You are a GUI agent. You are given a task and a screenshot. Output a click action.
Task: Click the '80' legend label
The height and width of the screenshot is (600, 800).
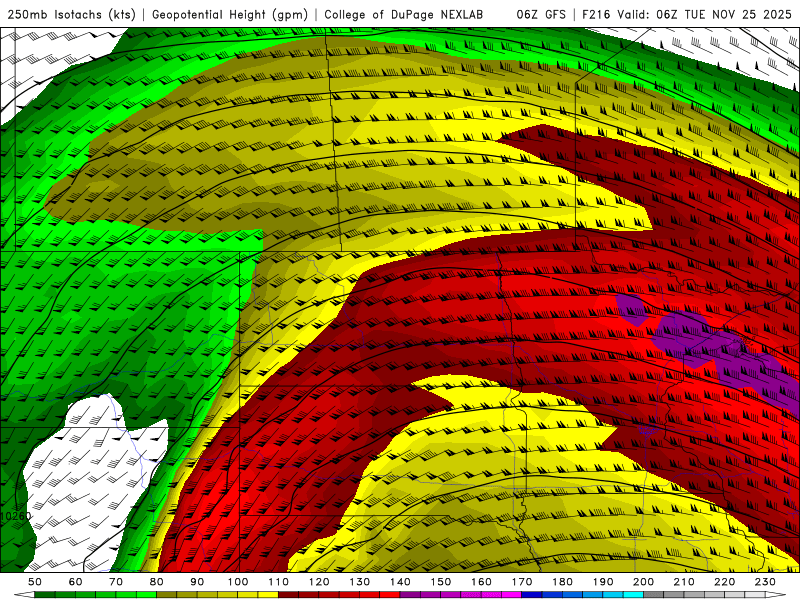click(x=156, y=582)
